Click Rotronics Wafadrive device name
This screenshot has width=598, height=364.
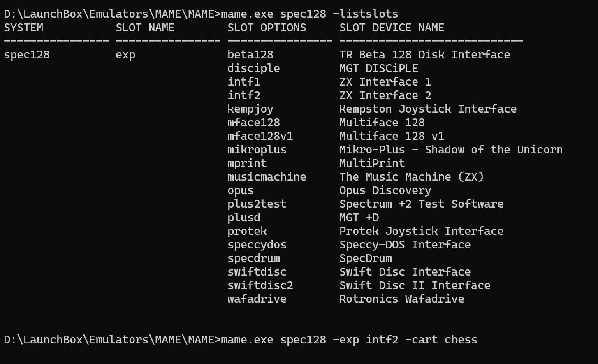coord(402,299)
